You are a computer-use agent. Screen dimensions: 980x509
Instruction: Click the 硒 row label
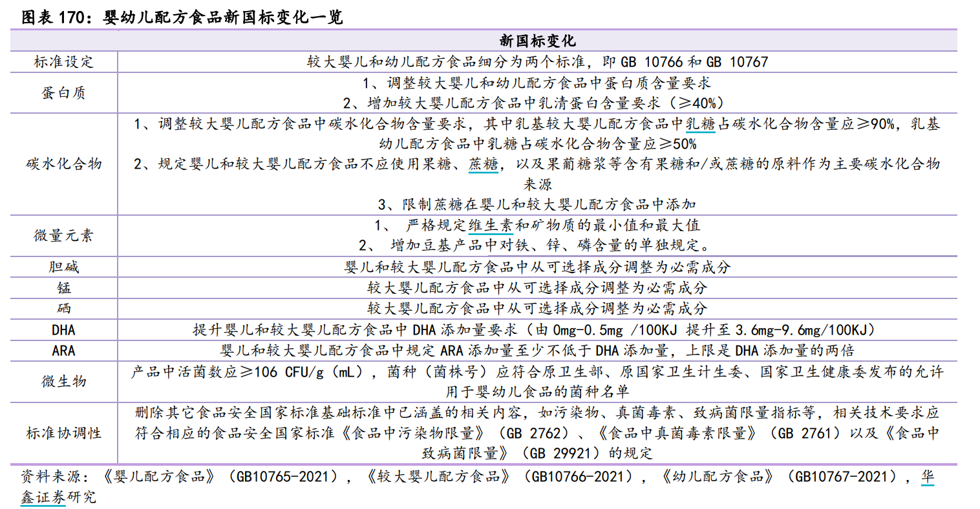point(63,309)
